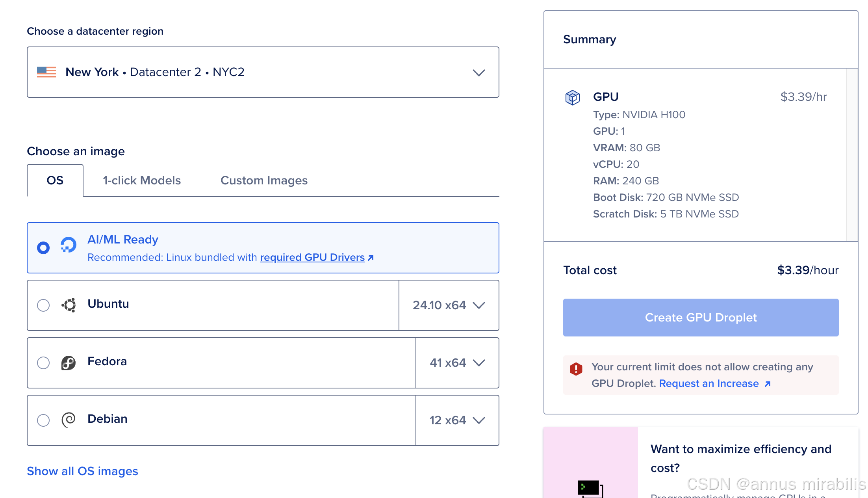868x498 pixels.
Task: Click the Ubuntu logo icon
Action: pyautogui.click(x=69, y=305)
